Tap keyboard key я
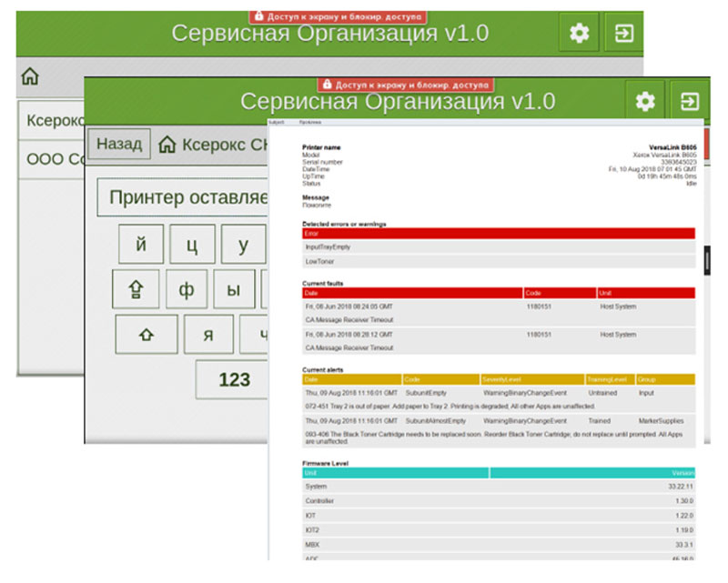The image size is (728, 583). point(208,334)
